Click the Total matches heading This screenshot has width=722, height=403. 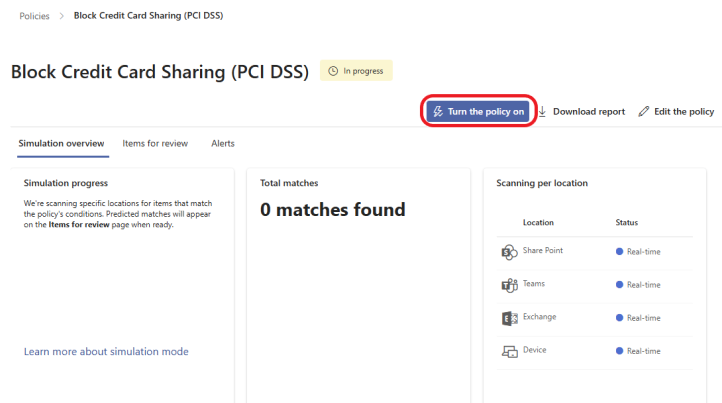pyautogui.click(x=289, y=183)
